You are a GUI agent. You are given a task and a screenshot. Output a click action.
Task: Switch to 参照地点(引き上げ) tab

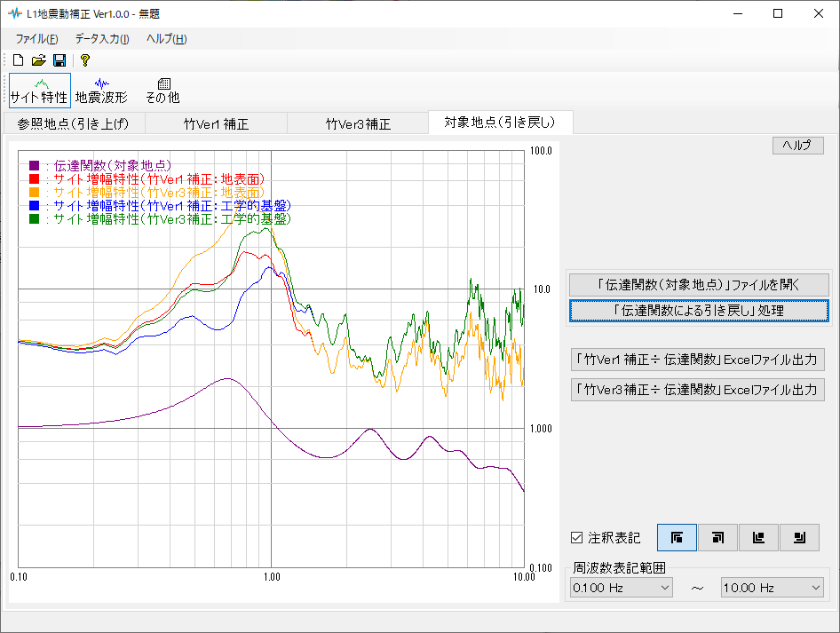click(x=74, y=123)
